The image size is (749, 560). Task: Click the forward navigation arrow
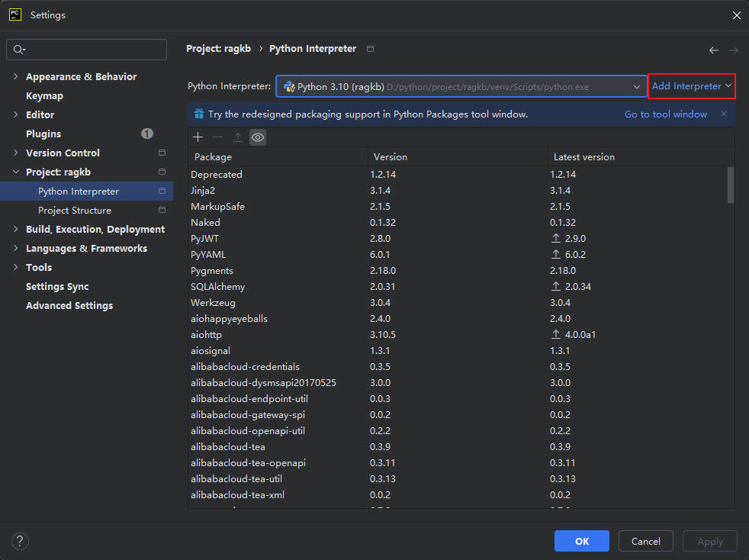point(734,50)
